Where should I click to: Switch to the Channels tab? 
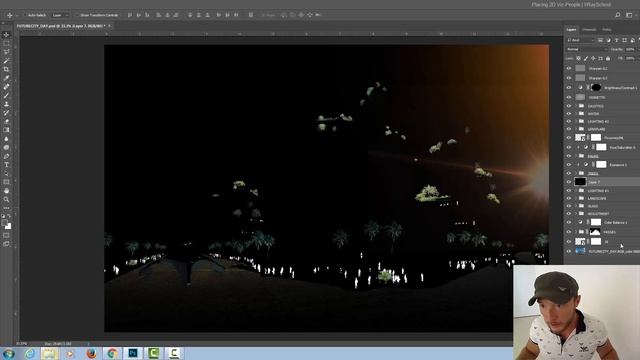pyautogui.click(x=589, y=30)
